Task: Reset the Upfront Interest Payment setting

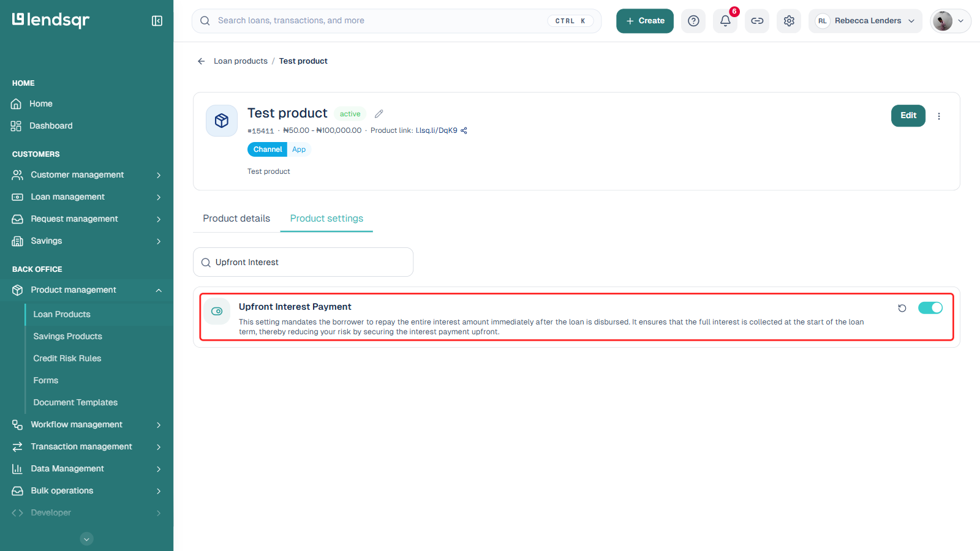Action: [902, 308]
